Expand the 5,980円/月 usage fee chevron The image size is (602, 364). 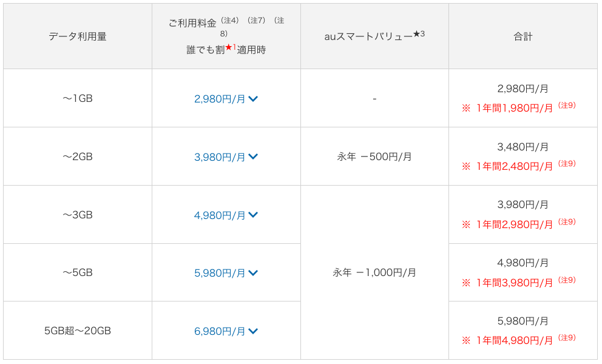(253, 273)
